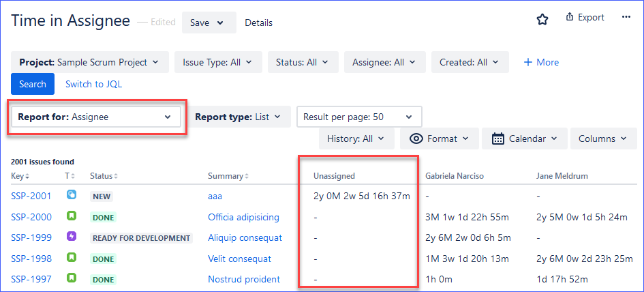
Task: Expand the Created: All filter
Action: pyautogui.click(x=470, y=62)
